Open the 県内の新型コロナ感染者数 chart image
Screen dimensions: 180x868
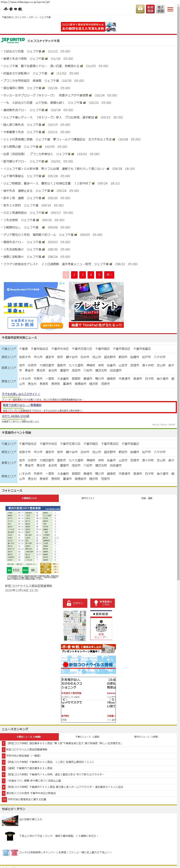click(x=33, y=543)
